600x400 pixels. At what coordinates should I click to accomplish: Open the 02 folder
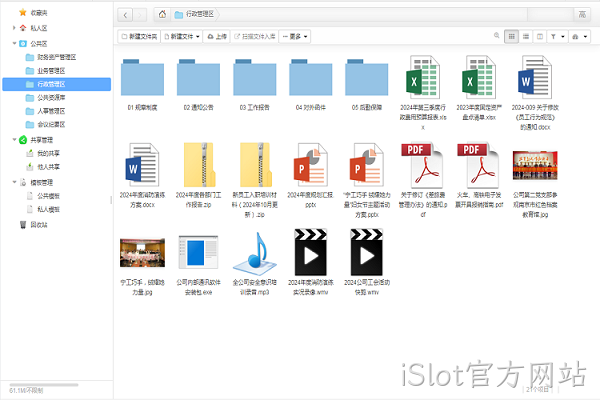(x=198, y=78)
